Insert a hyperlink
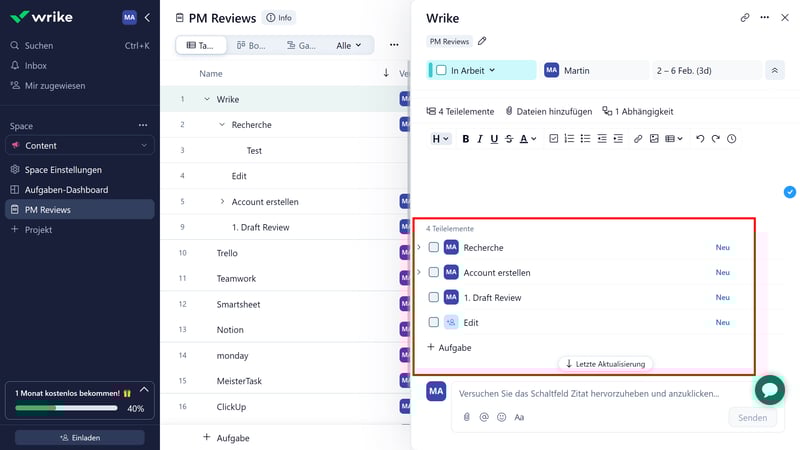The width and height of the screenshot is (800, 450). (638, 139)
